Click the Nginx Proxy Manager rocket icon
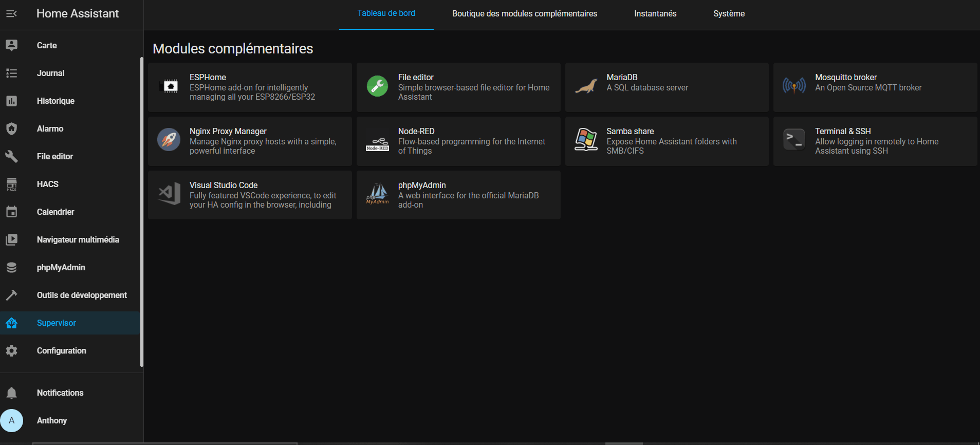The image size is (980, 445). tap(169, 140)
